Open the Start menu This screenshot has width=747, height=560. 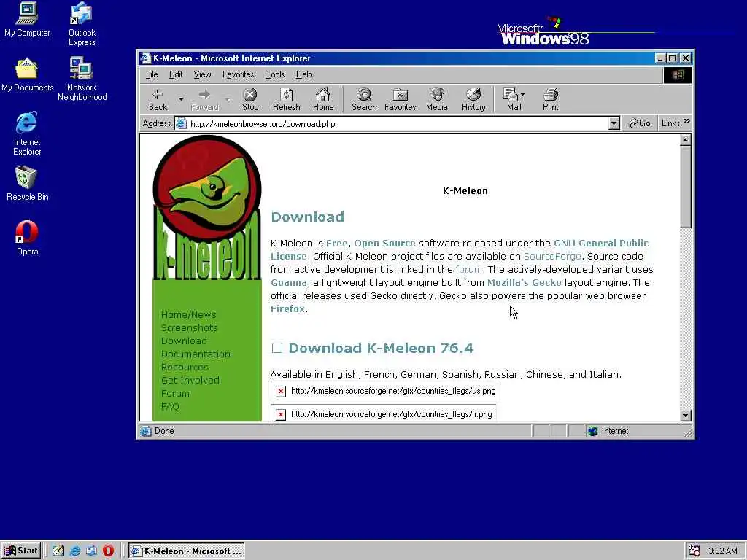coord(21,551)
